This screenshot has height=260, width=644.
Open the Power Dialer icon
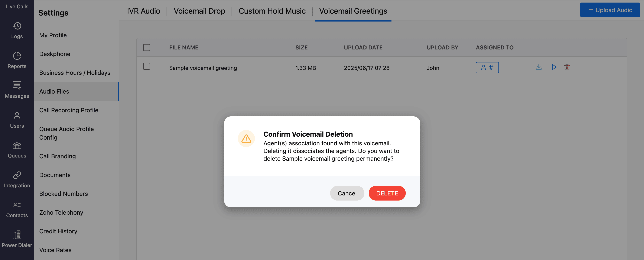click(x=17, y=235)
